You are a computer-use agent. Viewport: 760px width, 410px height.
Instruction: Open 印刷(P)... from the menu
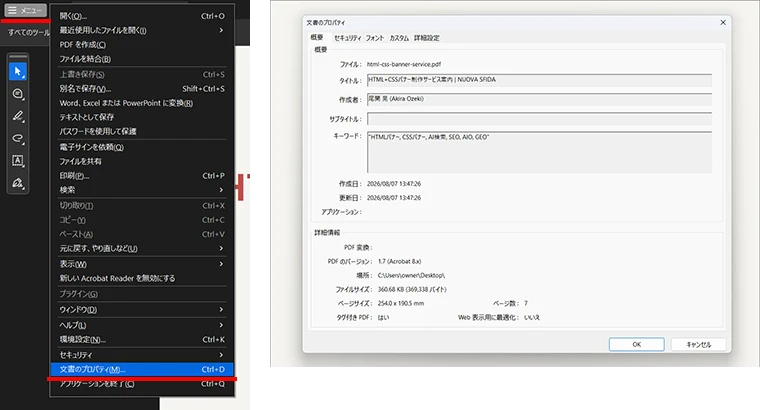tap(142, 175)
